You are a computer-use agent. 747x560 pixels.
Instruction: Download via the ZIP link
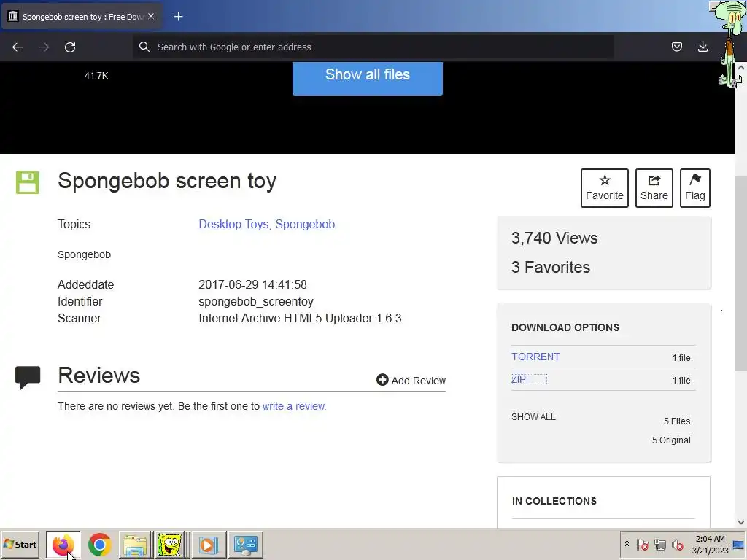[x=519, y=379]
